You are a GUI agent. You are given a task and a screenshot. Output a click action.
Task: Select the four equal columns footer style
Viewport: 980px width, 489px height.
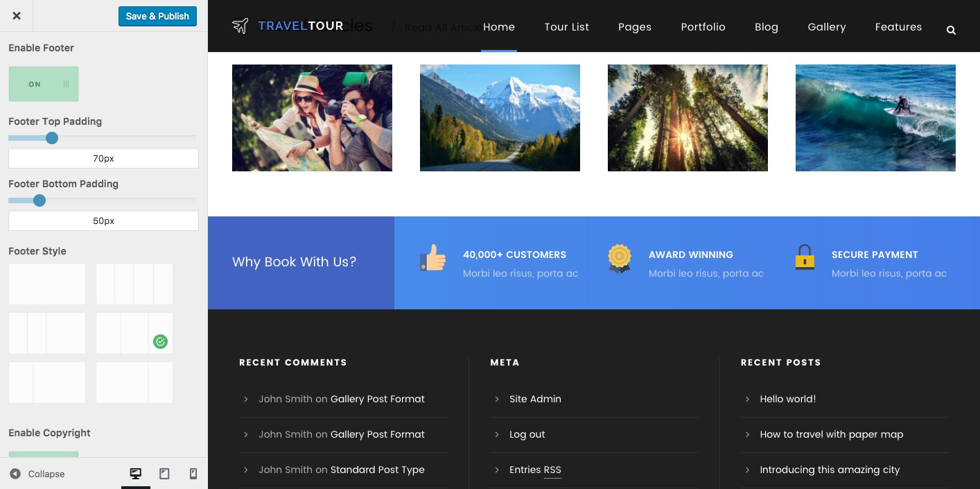pos(134,284)
